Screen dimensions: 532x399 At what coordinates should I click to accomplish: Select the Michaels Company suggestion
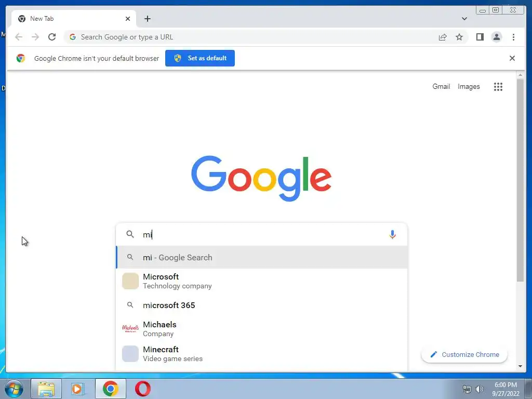262,329
